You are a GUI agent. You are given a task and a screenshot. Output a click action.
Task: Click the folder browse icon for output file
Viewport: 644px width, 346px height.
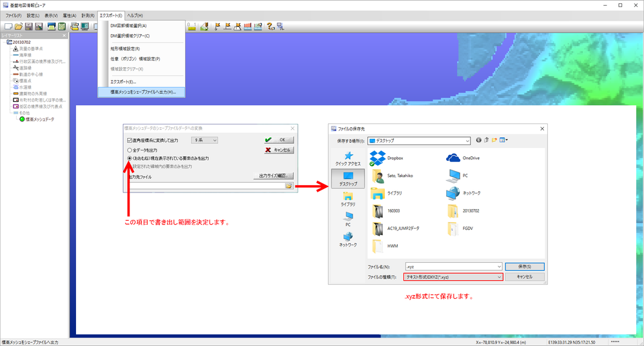click(289, 186)
